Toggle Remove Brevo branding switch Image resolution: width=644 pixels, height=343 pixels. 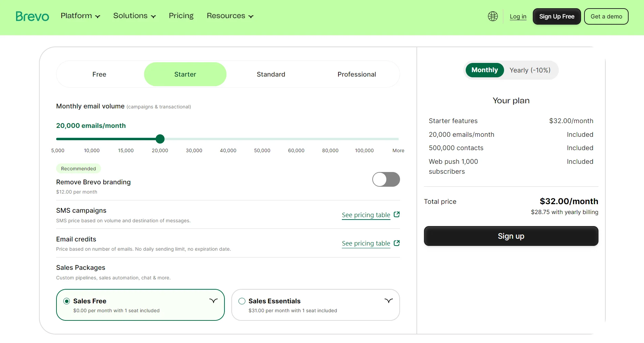(386, 179)
